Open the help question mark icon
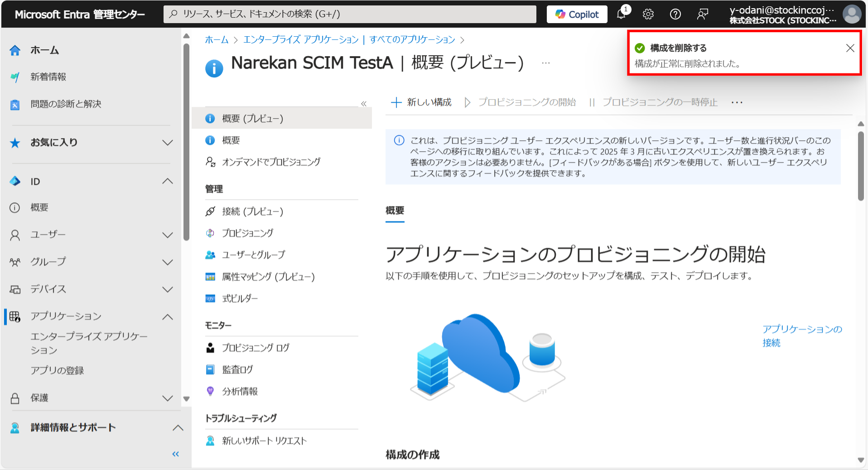This screenshot has height=470, width=868. pyautogui.click(x=675, y=14)
